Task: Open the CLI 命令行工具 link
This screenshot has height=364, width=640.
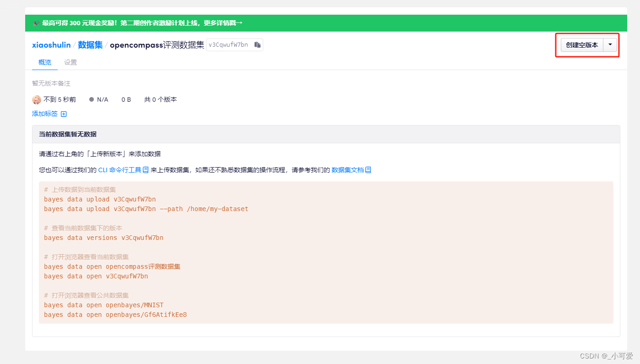Action: click(119, 169)
